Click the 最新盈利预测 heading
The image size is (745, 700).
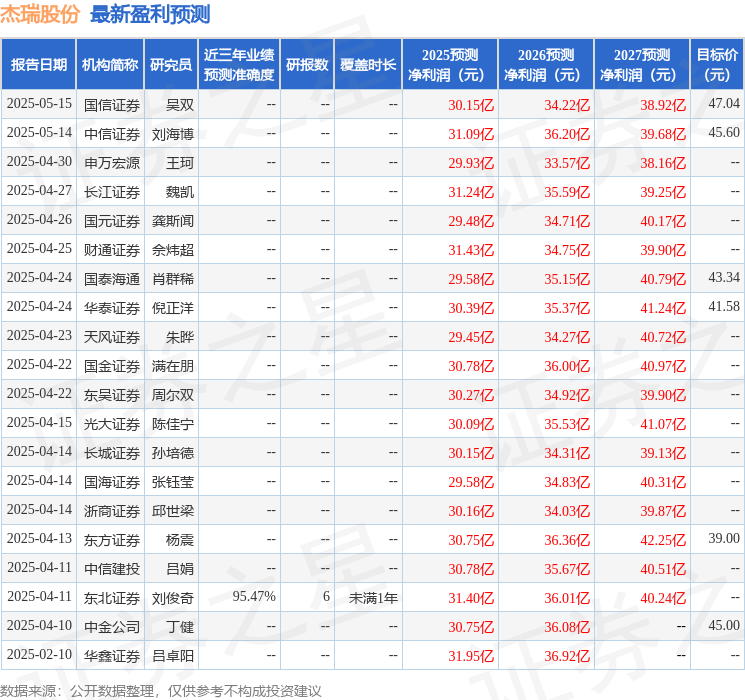150,14
